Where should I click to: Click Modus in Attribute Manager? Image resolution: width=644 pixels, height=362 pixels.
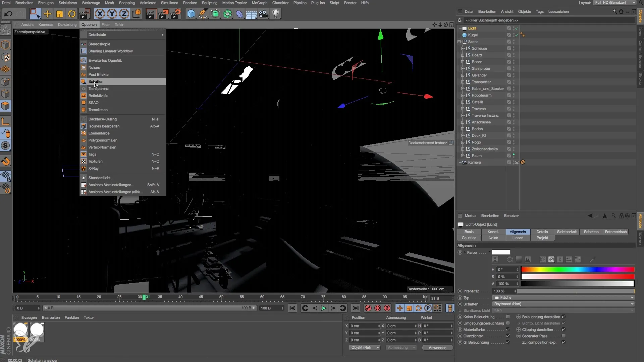[470, 216]
